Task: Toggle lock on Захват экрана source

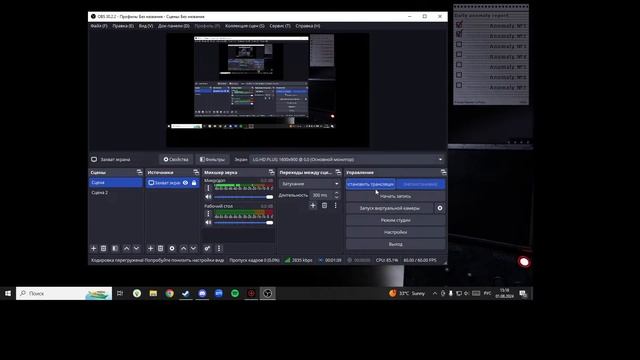Action: [x=194, y=183]
